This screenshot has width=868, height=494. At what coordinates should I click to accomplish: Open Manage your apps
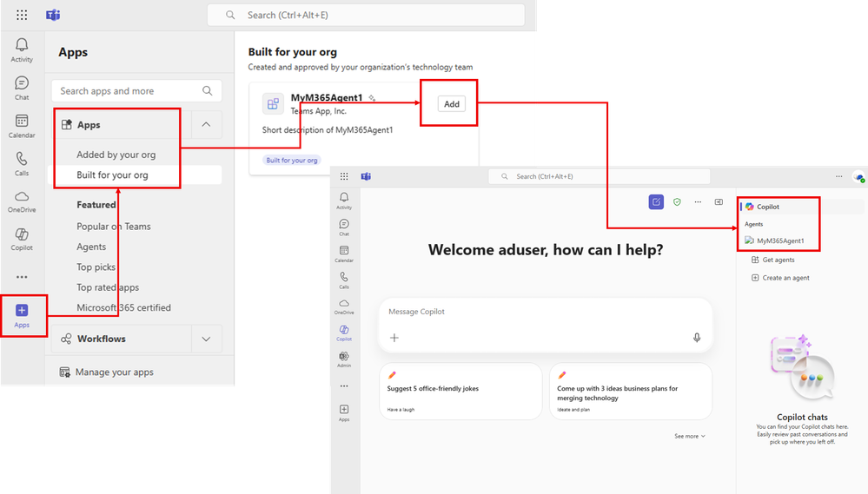point(106,372)
